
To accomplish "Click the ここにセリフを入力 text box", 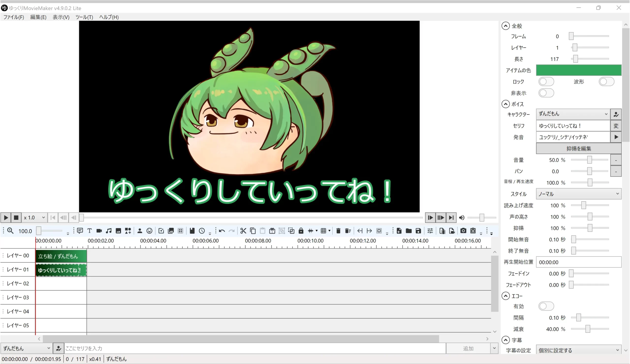I will tap(255, 348).
